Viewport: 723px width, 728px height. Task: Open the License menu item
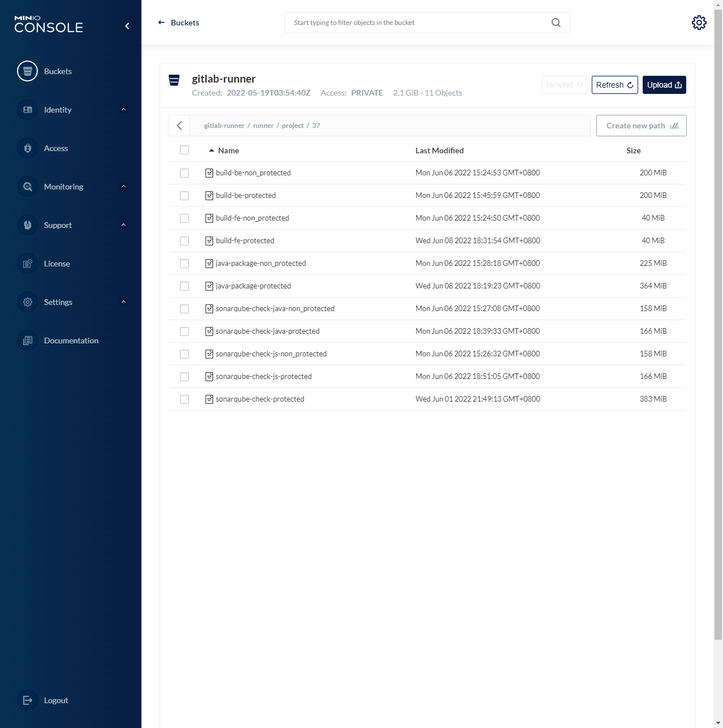pyautogui.click(x=57, y=264)
